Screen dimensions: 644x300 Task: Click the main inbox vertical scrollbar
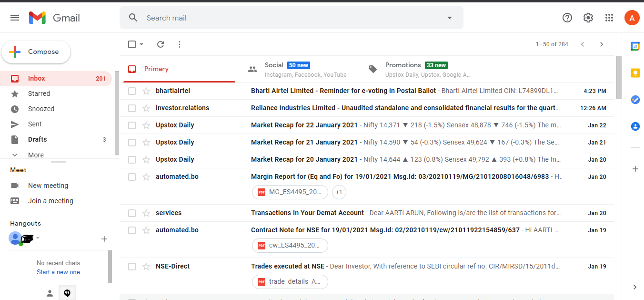point(619,78)
